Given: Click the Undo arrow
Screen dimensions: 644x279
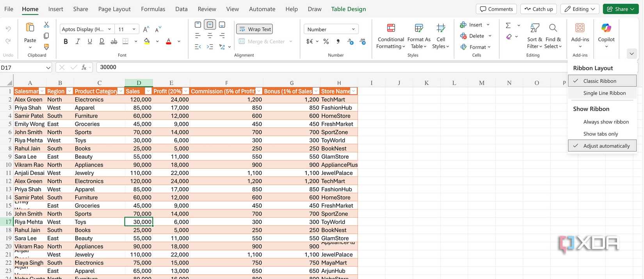Looking at the screenshot, I should 8,29.
